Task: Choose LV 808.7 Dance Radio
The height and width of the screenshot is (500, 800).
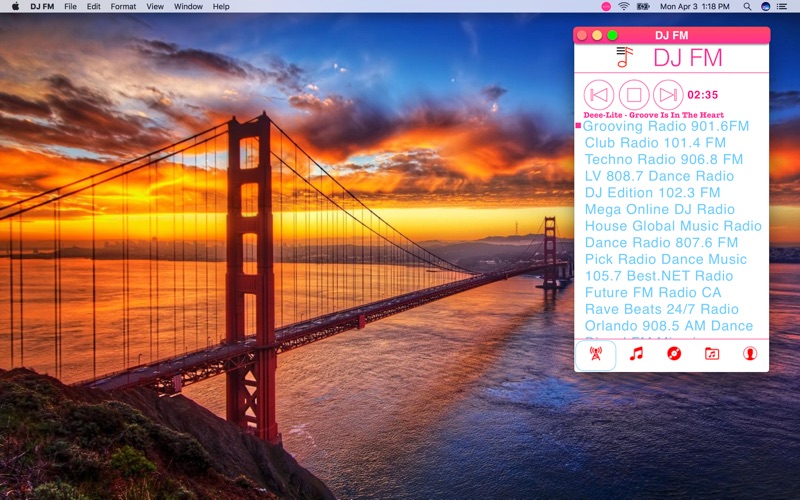Action: [659, 176]
